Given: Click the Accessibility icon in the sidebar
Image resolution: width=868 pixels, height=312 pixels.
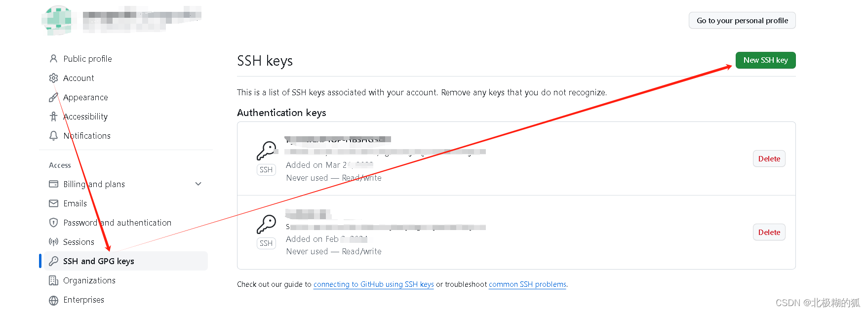Looking at the screenshot, I should click(53, 116).
